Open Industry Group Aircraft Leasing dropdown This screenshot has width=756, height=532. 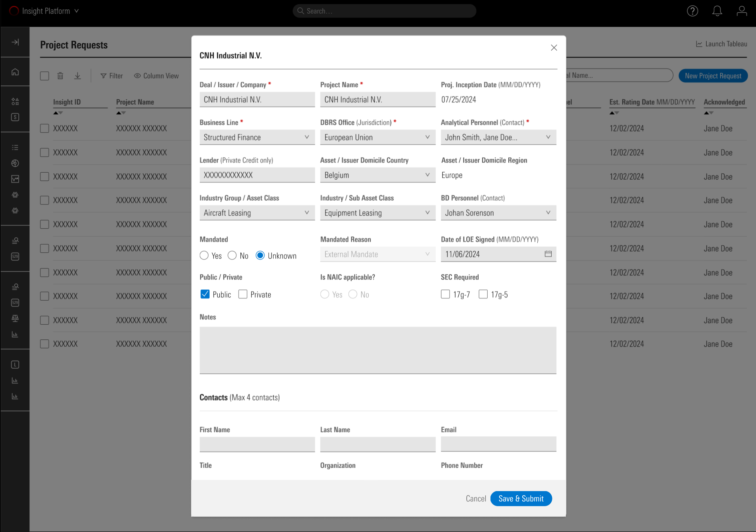(257, 213)
